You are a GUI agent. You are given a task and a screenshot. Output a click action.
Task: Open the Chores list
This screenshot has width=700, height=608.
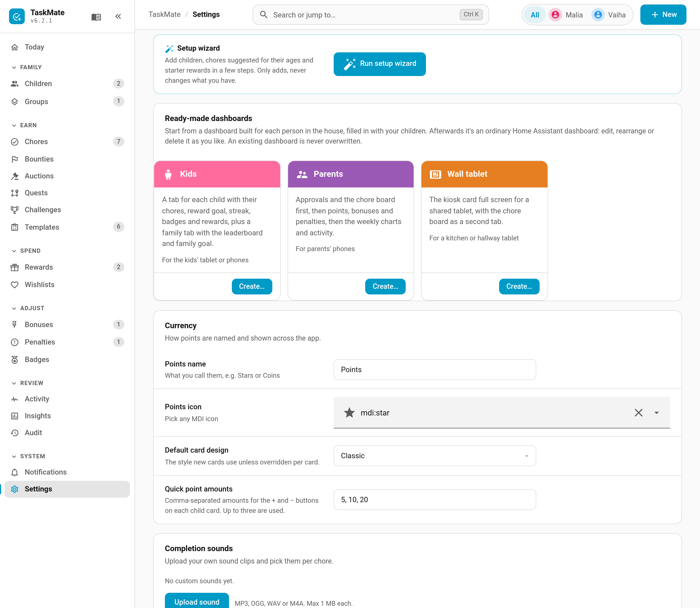(67, 142)
